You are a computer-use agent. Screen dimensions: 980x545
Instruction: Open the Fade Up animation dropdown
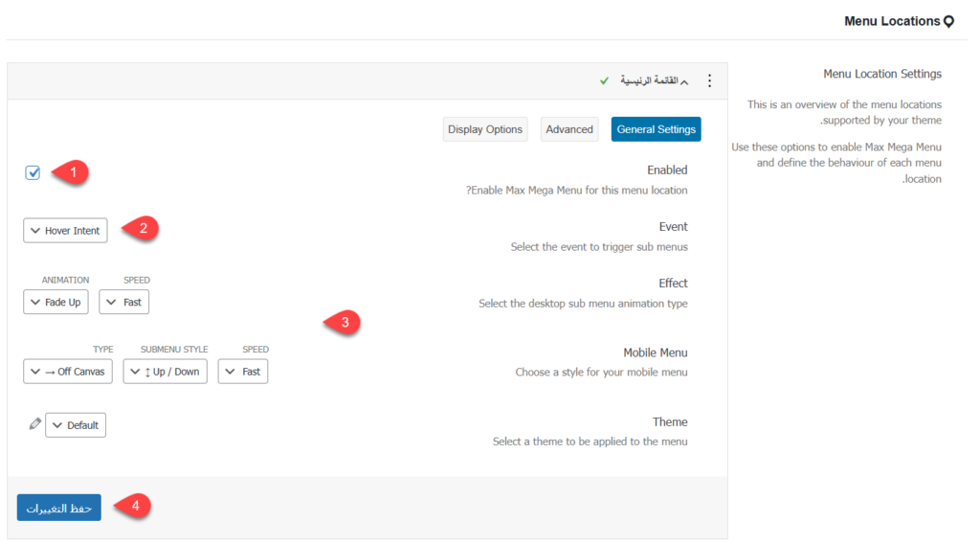[x=56, y=302]
